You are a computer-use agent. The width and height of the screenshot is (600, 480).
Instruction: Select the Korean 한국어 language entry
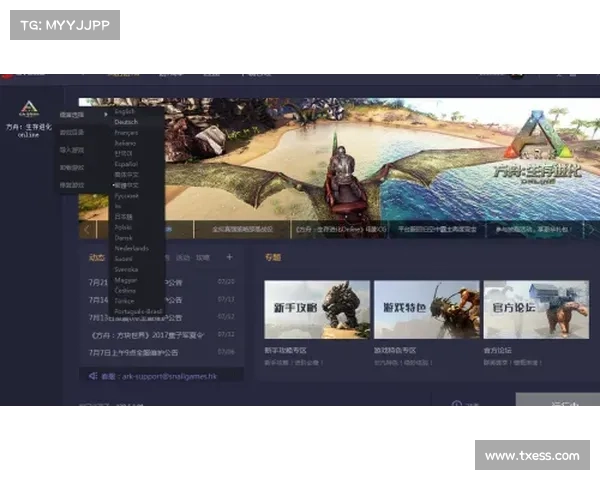[123, 153]
